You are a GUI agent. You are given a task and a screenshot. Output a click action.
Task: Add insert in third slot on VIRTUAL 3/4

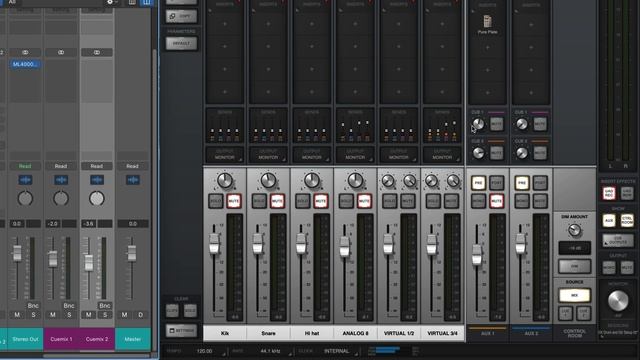pyautogui.click(x=442, y=69)
